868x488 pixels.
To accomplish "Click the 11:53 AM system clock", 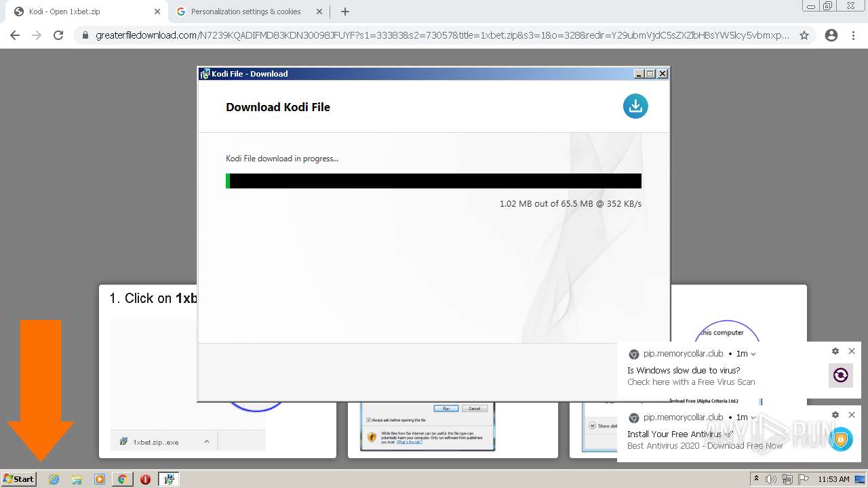I will point(833,479).
